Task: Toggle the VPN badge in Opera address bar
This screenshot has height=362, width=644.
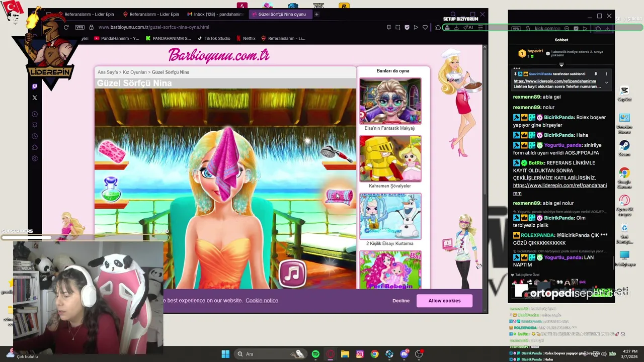Action: tap(79, 27)
